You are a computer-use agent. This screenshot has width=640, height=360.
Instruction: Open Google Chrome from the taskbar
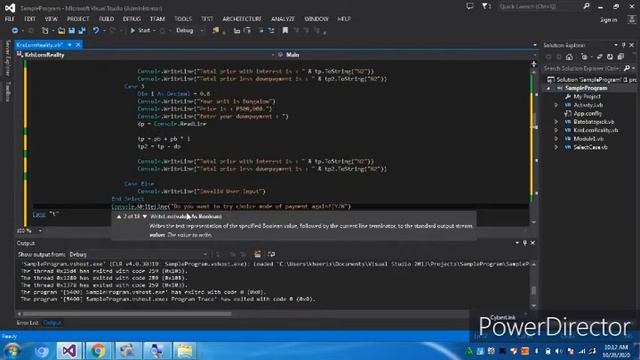tap(98, 351)
